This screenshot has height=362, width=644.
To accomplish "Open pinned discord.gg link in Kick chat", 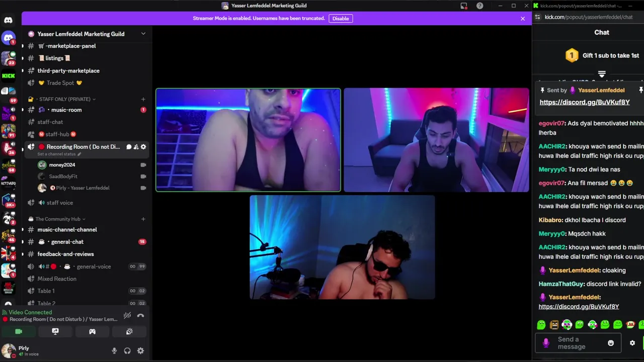I will 585,102.
